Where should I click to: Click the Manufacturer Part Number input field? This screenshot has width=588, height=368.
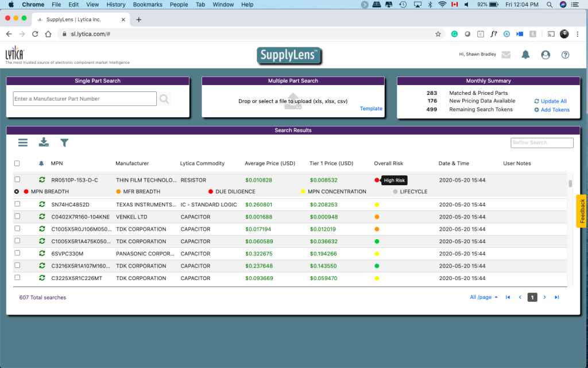pos(85,99)
